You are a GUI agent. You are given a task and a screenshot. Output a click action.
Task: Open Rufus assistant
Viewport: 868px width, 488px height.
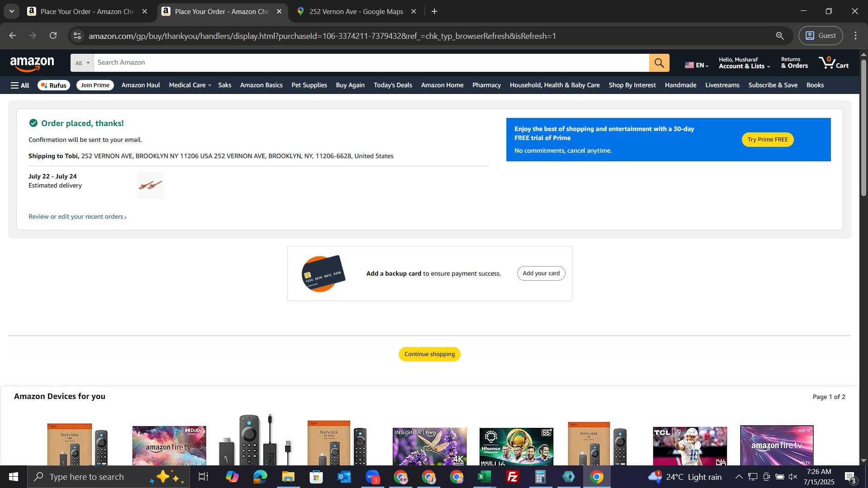[54, 85]
